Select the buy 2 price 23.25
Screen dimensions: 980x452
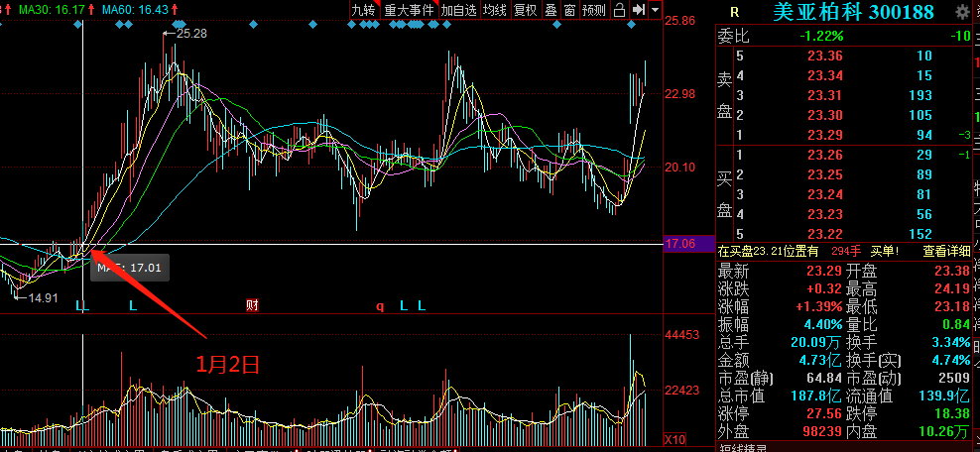click(x=825, y=174)
